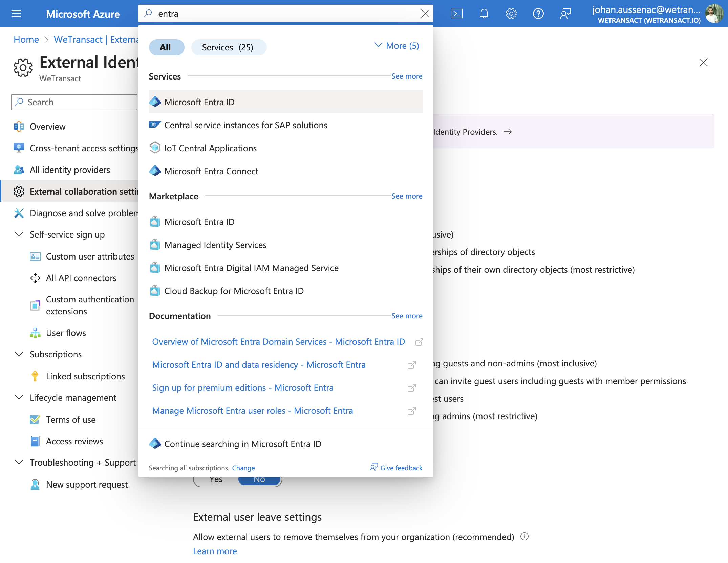
Task: Expand the More (5) filter dropdown
Action: pos(397,46)
